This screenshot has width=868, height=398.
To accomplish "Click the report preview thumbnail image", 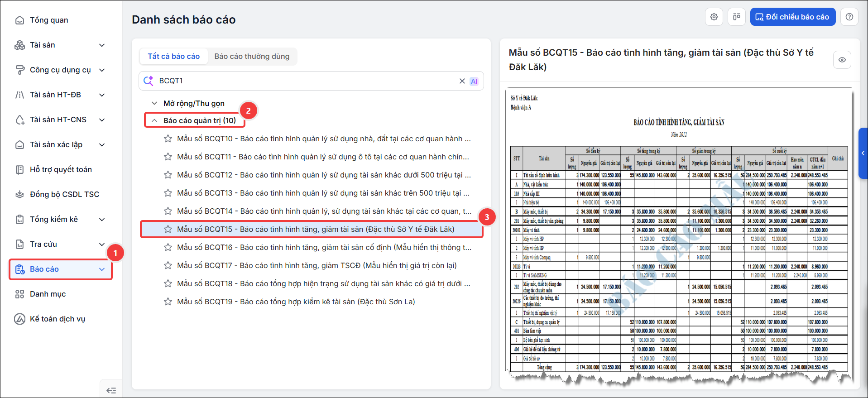I will (679, 237).
